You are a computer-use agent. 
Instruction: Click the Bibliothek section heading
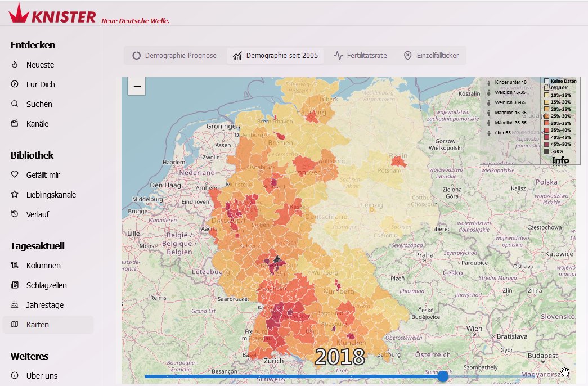tap(32, 155)
